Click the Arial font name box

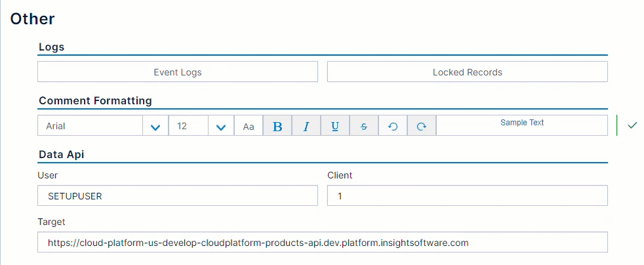coord(90,126)
